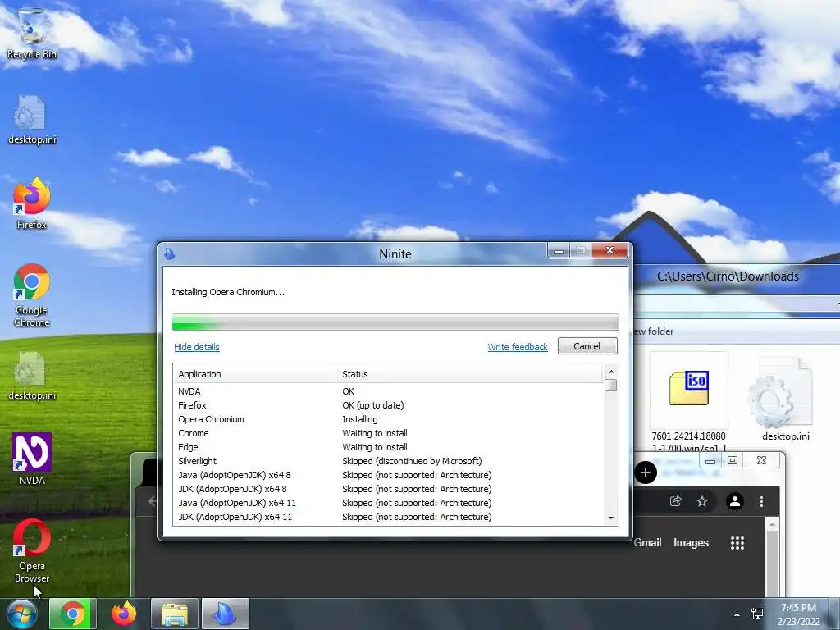Image resolution: width=840 pixels, height=630 pixels.
Task: Select the Opera Chromium row
Action: (x=388, y=419)
